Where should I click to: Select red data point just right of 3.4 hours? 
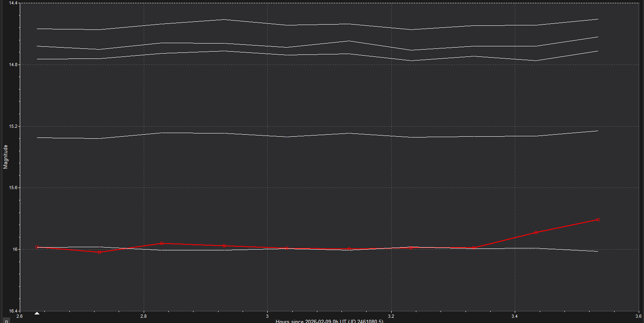(536, 232)
